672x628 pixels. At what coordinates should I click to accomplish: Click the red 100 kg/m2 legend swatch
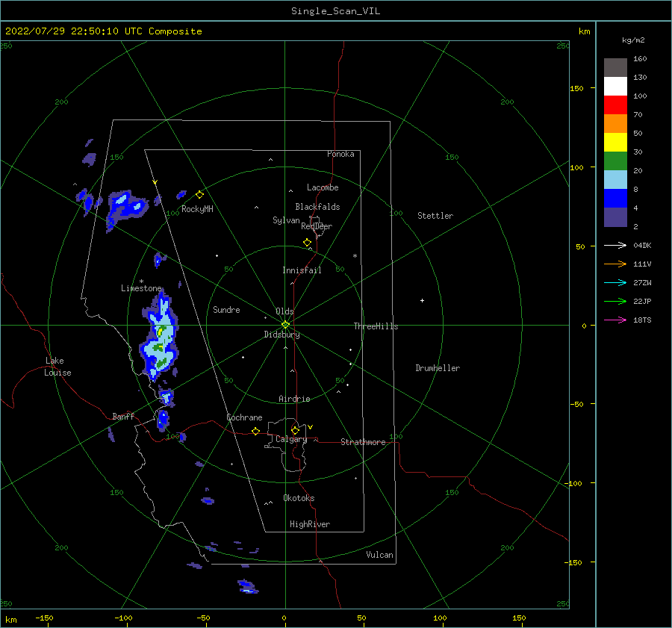point(615,105)
